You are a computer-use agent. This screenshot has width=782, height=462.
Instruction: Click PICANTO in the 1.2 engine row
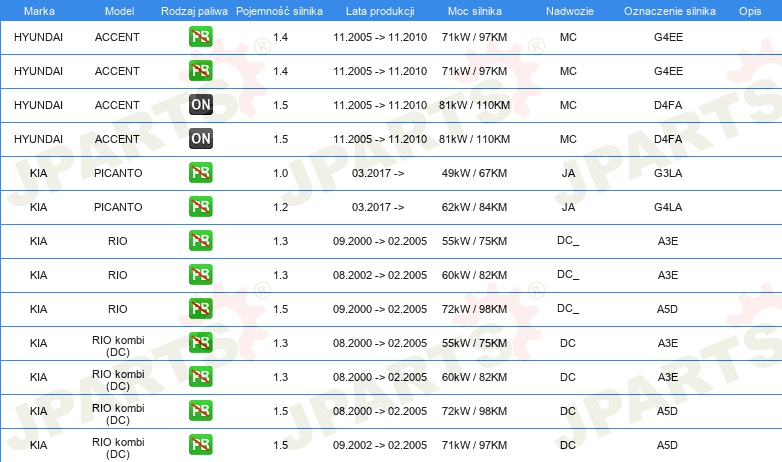click(118, 207)
